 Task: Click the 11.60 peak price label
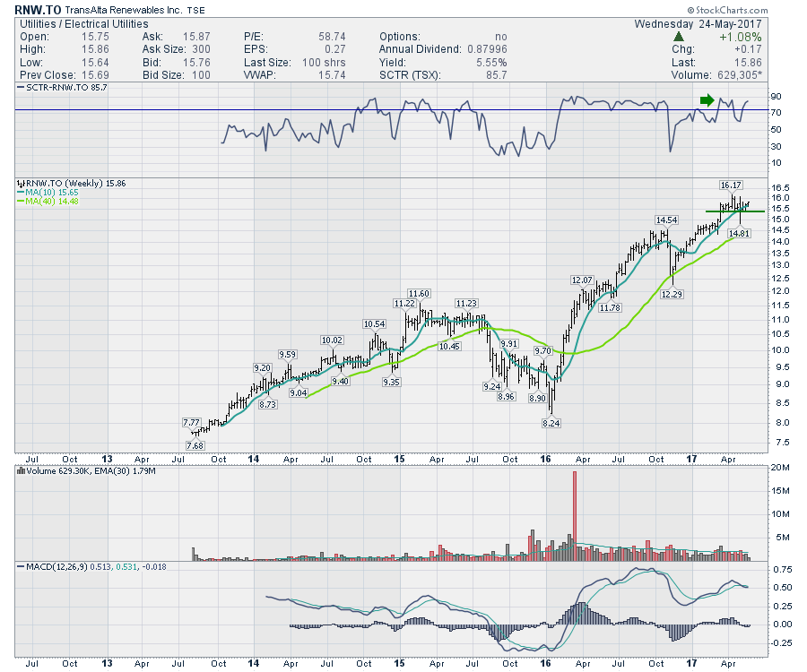click(x=419, y=294)
